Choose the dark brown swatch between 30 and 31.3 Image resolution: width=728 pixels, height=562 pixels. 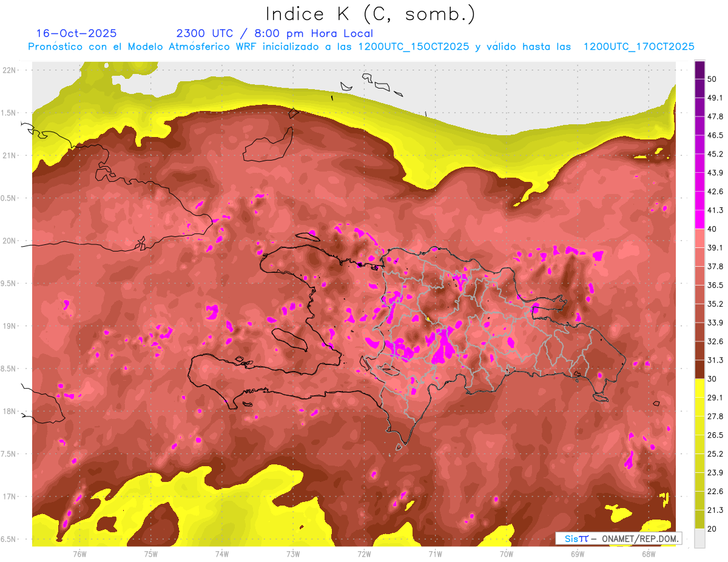pyautogui.click(x=699, y=369)
